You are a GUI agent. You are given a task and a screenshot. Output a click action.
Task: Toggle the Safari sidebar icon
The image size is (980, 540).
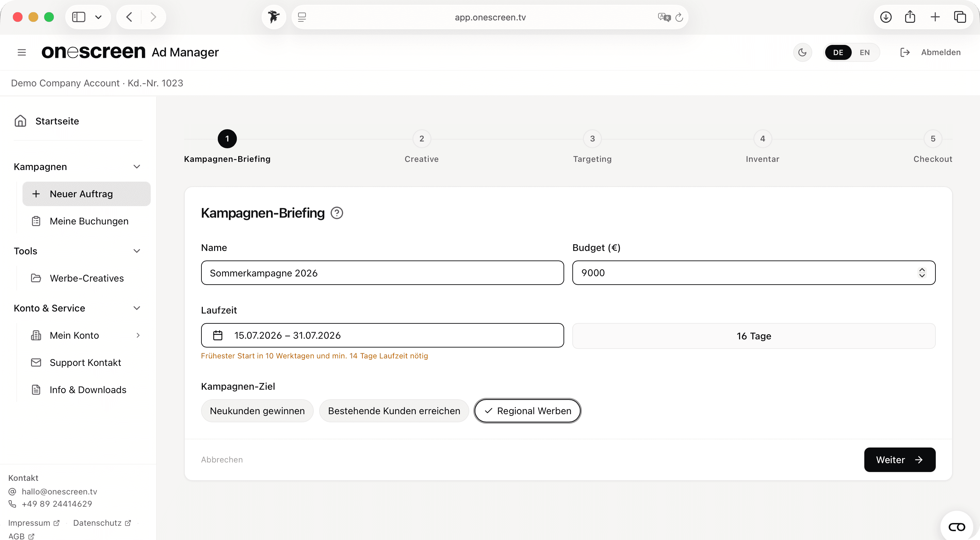click(79, 17)
